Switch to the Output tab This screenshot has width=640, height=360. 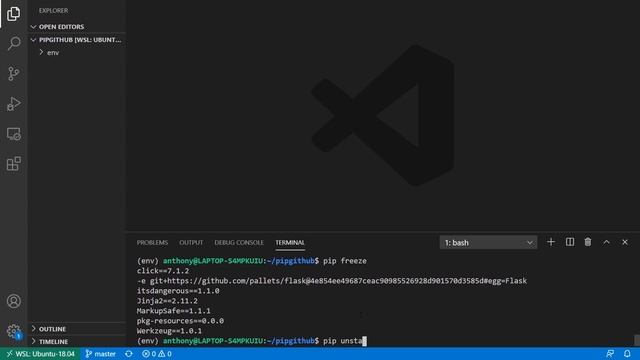191,242
